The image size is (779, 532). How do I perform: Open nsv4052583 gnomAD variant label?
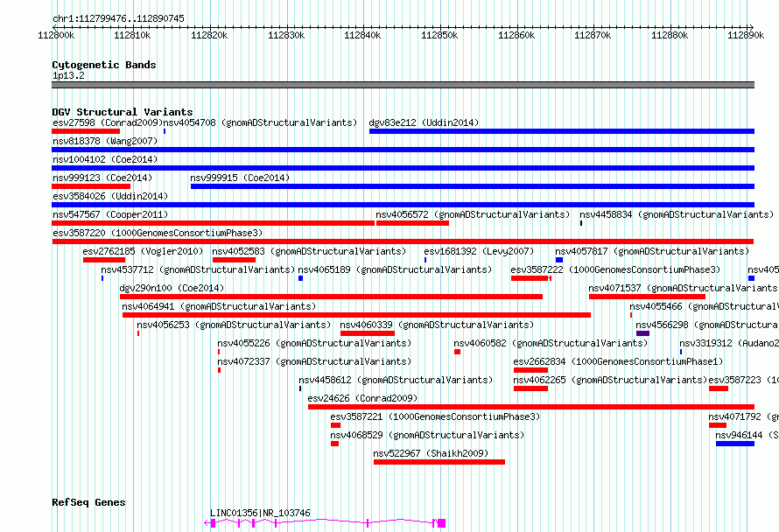coord(309,251)
